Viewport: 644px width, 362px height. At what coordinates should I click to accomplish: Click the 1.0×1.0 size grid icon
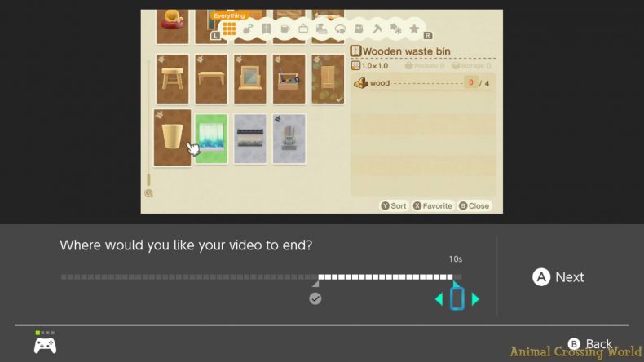[x=355, y=66]
